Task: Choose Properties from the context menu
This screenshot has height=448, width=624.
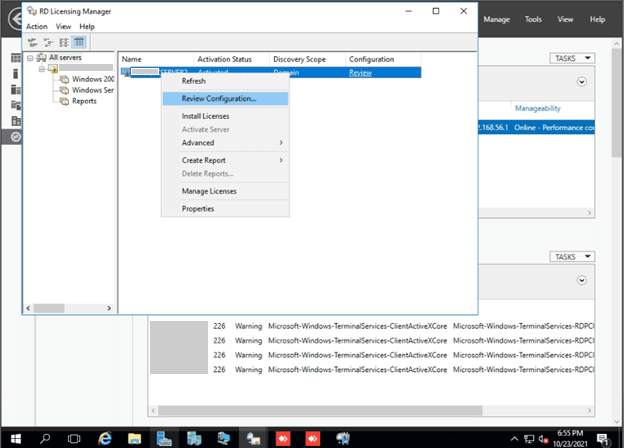Action: (x=225, y=209)
